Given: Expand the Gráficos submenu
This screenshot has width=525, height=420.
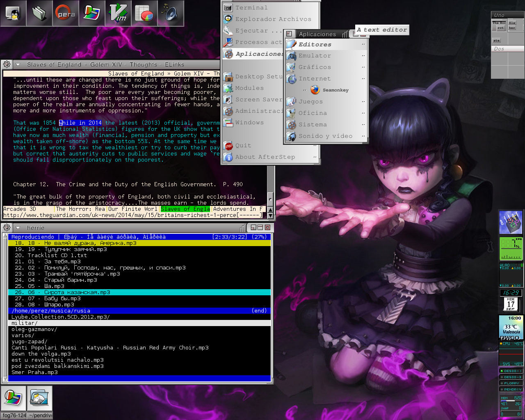Looking at the screenshot, I should point(326,67).
